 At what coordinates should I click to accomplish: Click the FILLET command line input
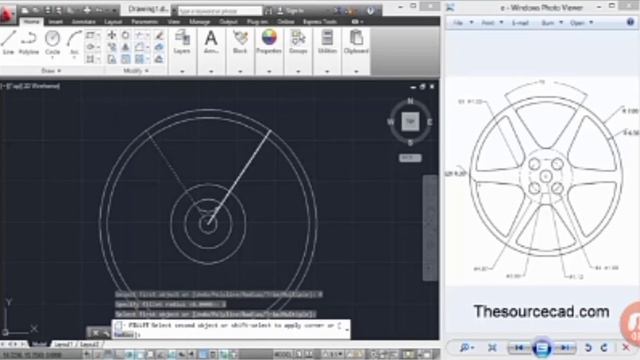(231, 329)
